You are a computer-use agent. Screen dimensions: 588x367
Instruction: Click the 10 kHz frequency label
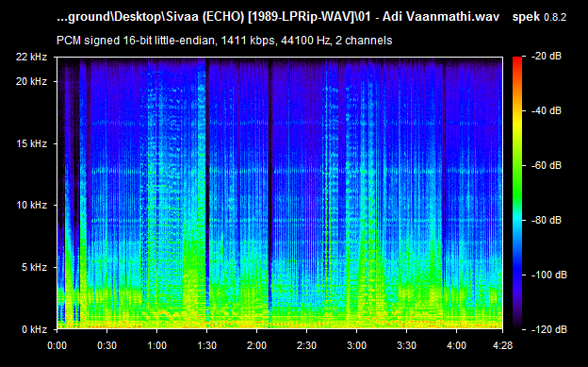(31, 205)
